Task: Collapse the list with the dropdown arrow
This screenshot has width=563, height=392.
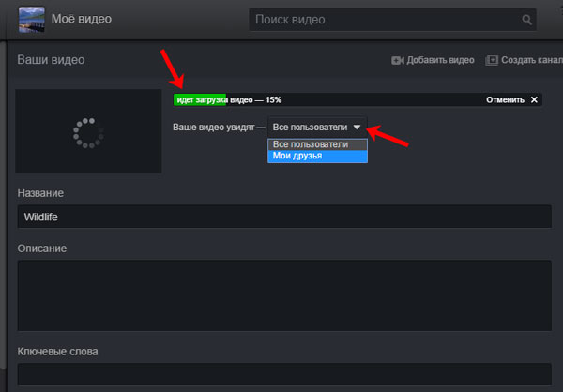Action: tap(358, 127)
